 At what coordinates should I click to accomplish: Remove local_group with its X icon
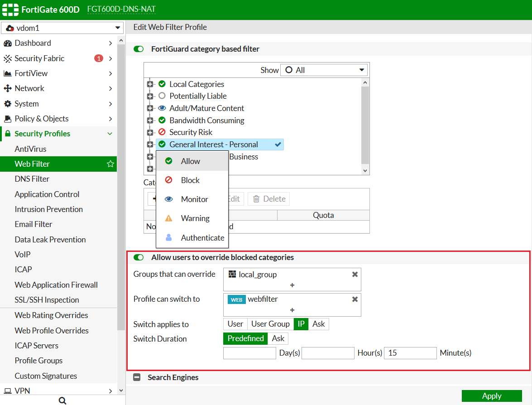(355, 275)
